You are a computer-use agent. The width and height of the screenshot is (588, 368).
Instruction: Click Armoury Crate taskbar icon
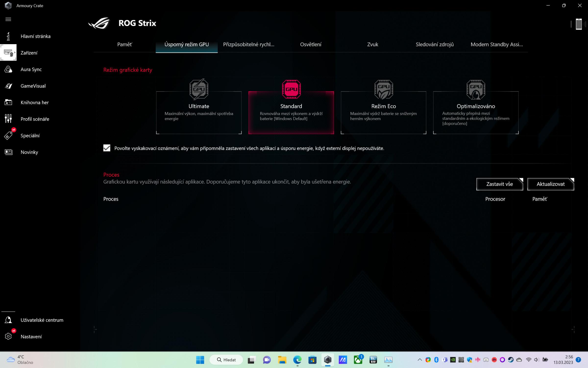click(x=328, y=360)
